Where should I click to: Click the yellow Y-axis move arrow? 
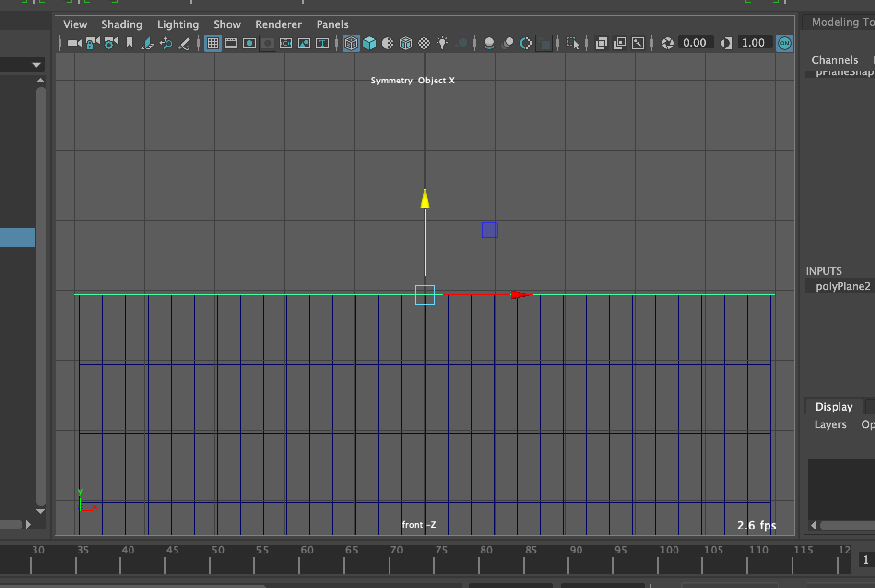(425, 199)
